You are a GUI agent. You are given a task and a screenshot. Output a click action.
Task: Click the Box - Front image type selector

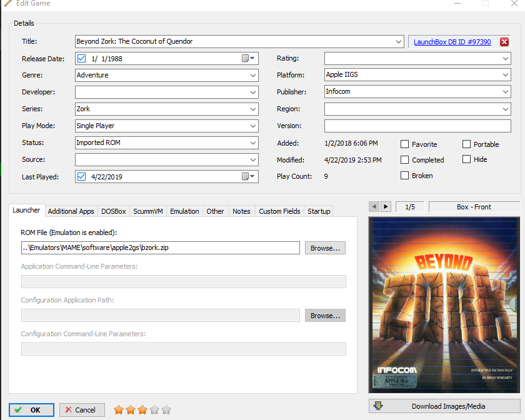tap(474, 207)
